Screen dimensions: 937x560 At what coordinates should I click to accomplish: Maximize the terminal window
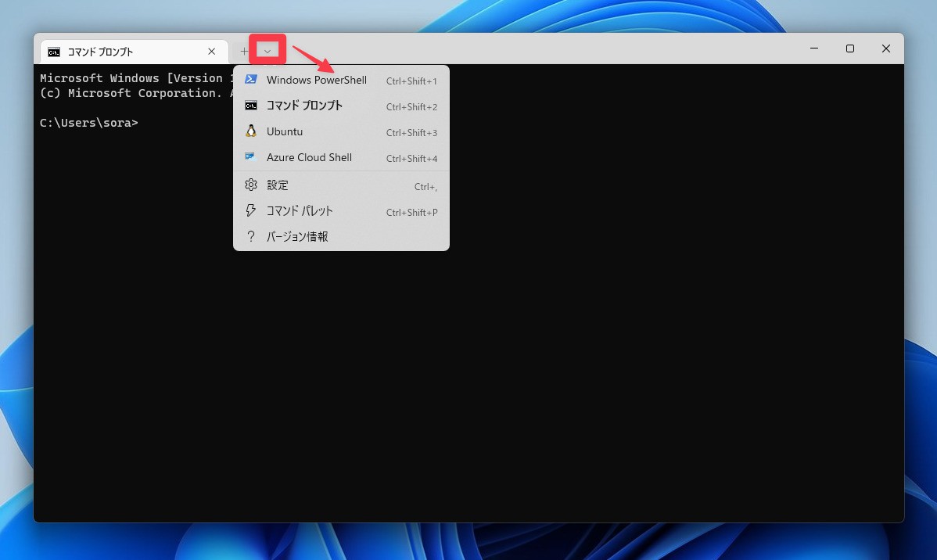(x=849, y=48)
